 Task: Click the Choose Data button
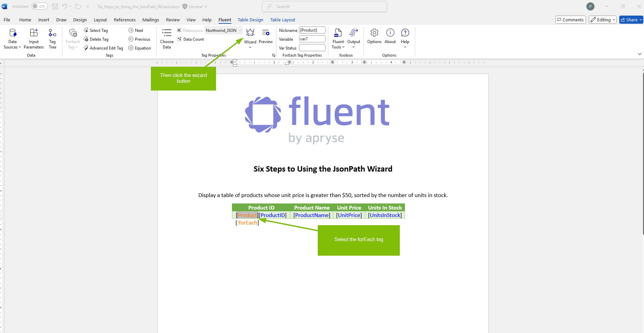167,39
